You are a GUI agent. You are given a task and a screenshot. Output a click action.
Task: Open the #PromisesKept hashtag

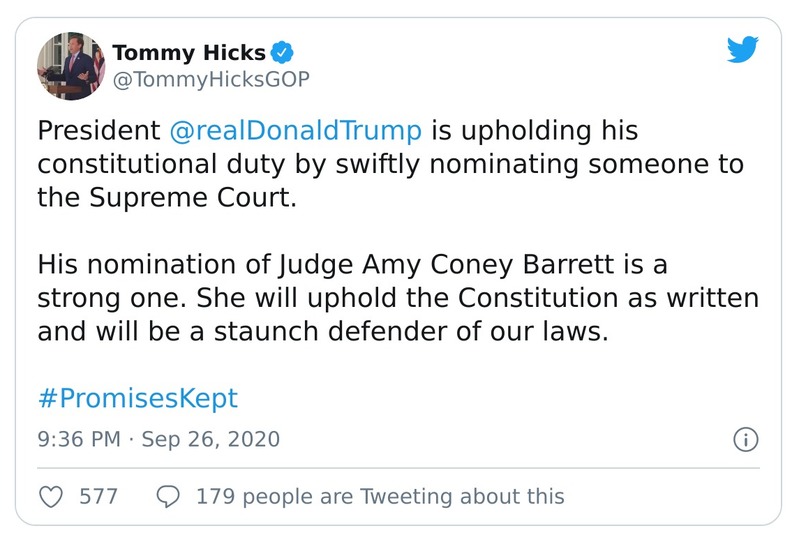[x=138, y=398]
